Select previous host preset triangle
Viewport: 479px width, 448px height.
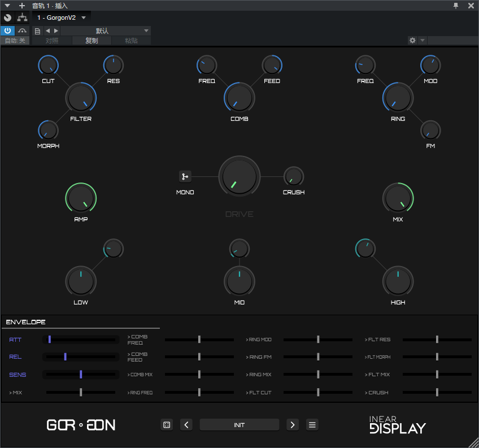47,31
